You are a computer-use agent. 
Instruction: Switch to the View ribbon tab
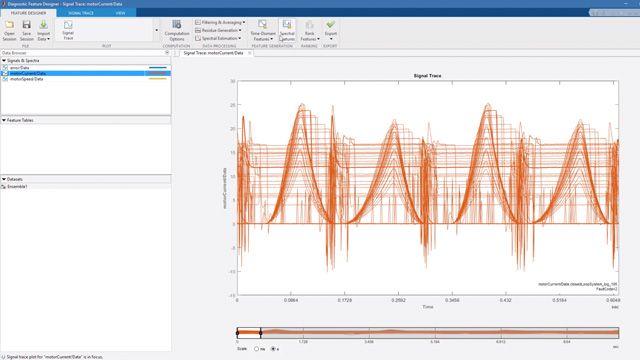pos(120,13)
